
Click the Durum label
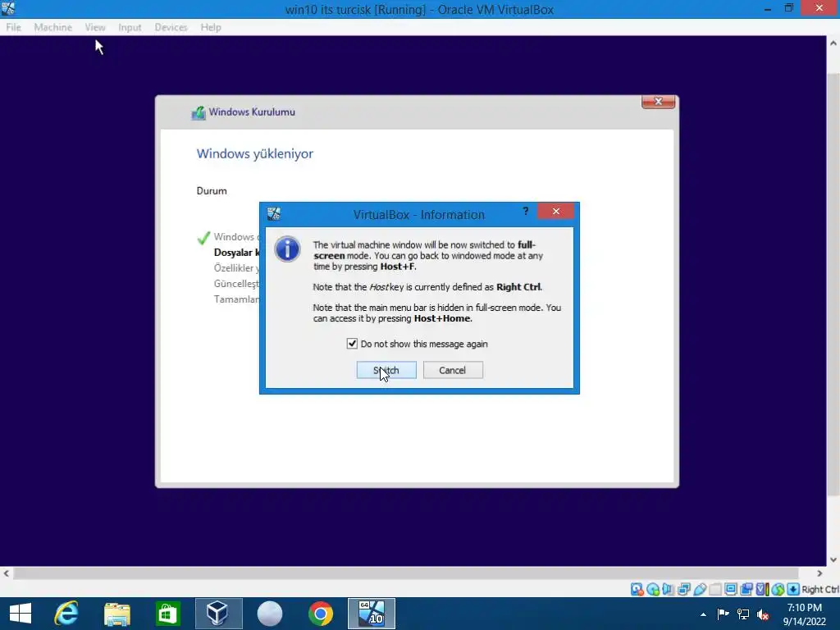point(212,190)
